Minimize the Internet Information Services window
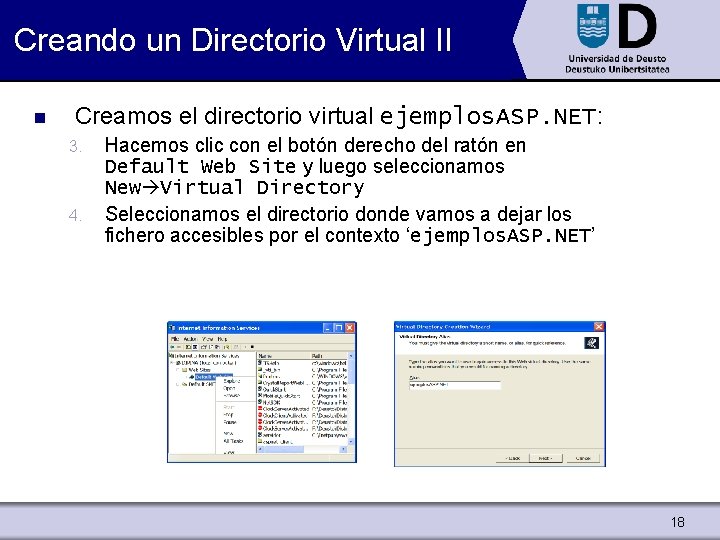The height and width of the screenshot is (540, 720). coord(328,328)
